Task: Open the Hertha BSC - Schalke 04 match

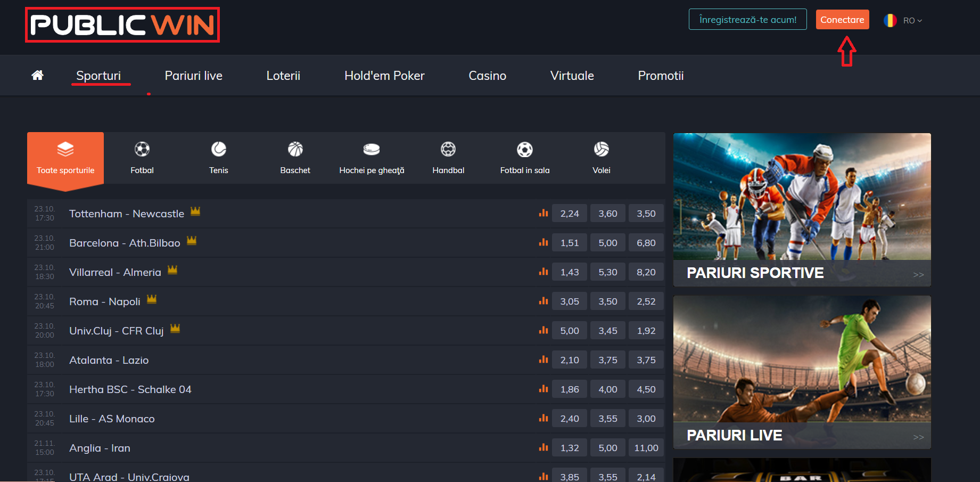Action: (x=130, y=389)
